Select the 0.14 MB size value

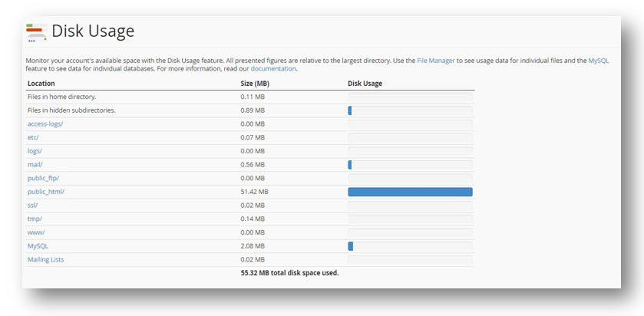click(x=253, y=219)
